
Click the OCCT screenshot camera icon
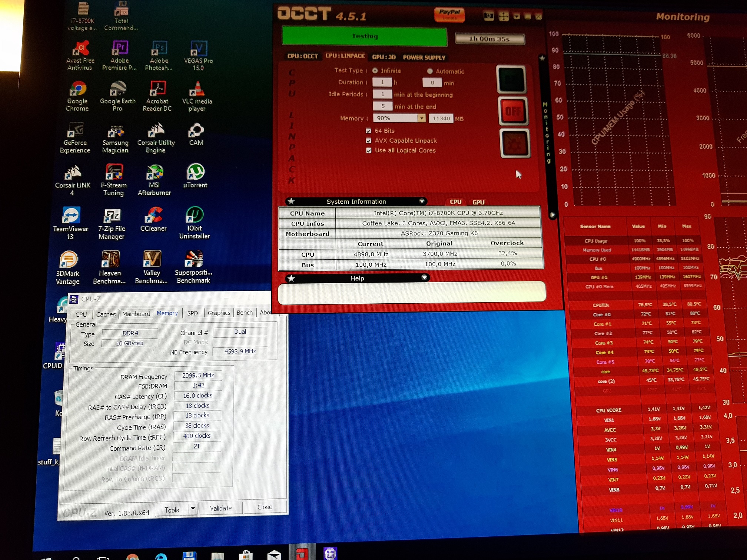click(489, 16)
